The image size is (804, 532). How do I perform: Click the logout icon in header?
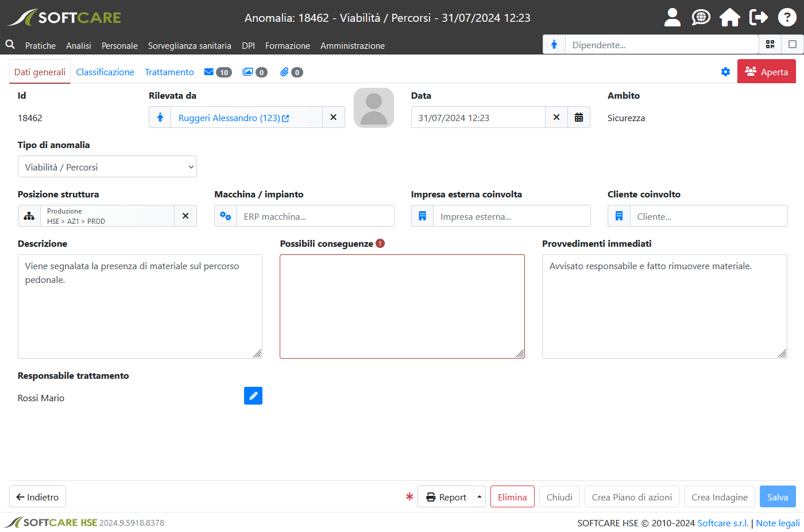(x=759, y=18)
